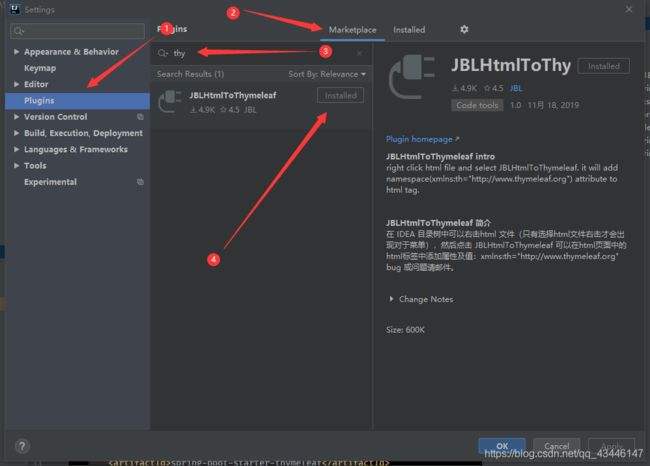Open the plugins settings gear icon
This screenshot has height=466, width=650.
point(464,29)
